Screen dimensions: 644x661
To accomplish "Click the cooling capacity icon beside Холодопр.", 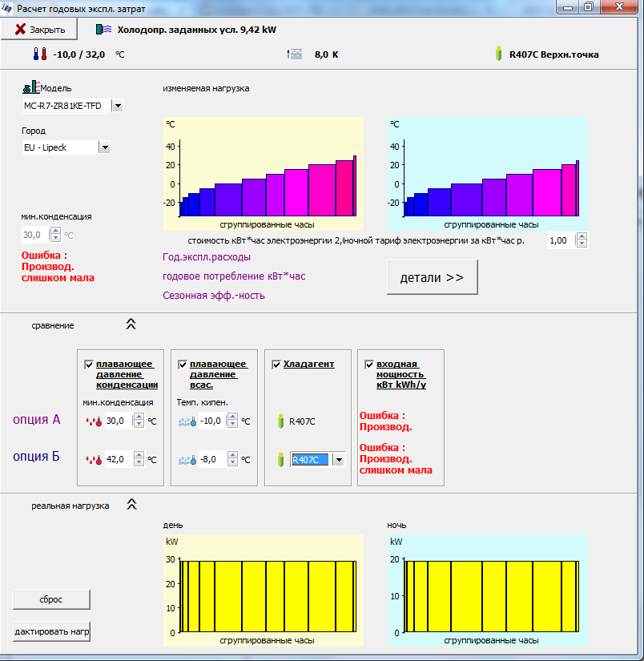I will [103, 30].
